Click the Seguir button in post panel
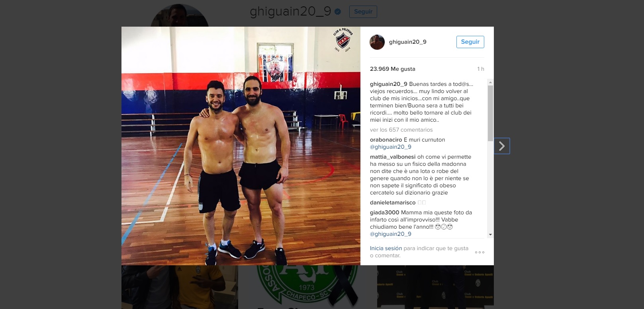Viewport: 644px width, 309px height. click(x=470, y=42)
